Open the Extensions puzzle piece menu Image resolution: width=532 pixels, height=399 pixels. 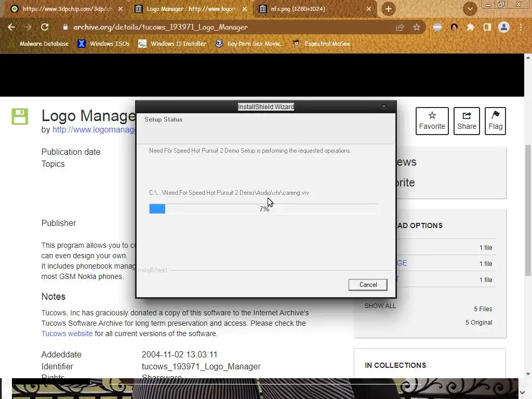[x=470, y=27]
